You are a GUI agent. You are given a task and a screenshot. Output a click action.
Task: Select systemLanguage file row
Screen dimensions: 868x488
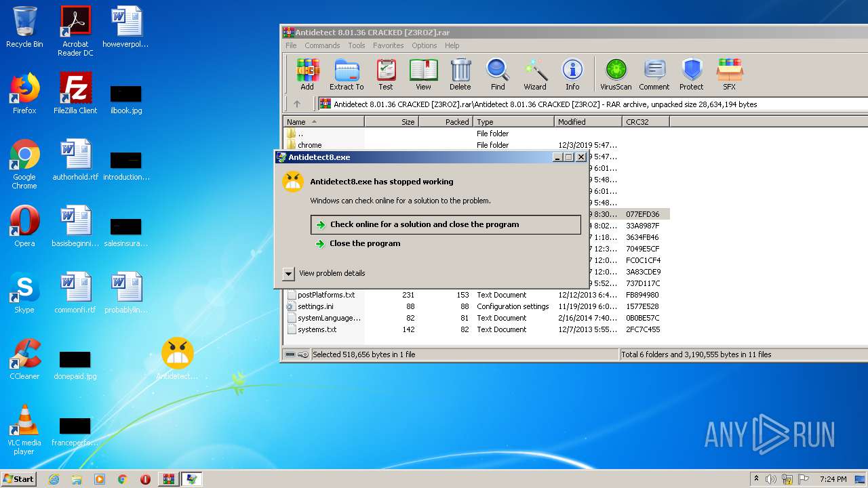tap(477, 318)
